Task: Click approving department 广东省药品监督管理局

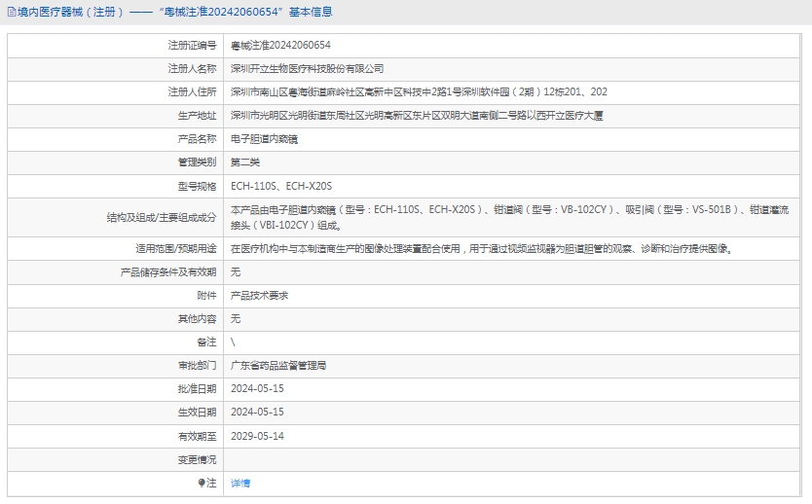Action: tap(277, 366)
